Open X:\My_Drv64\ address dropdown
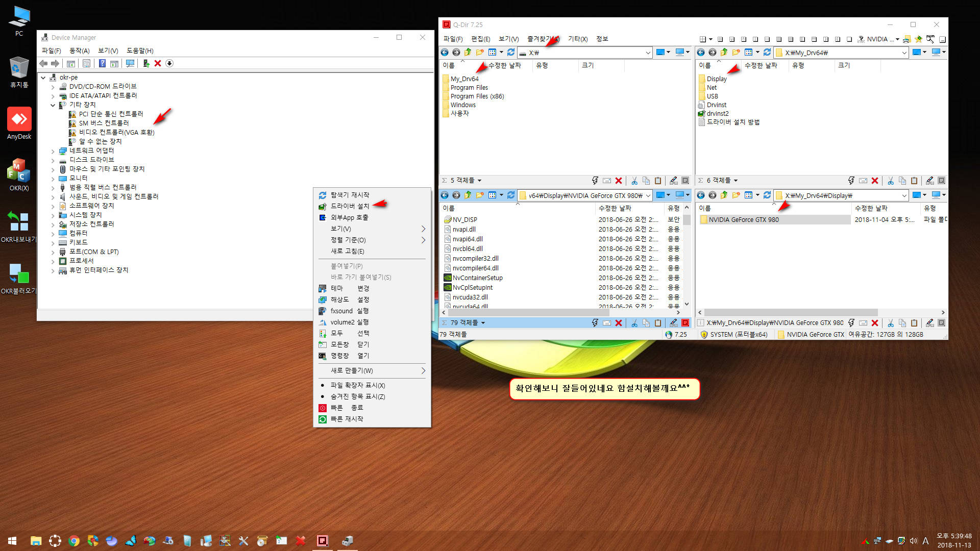 (904, 53)
